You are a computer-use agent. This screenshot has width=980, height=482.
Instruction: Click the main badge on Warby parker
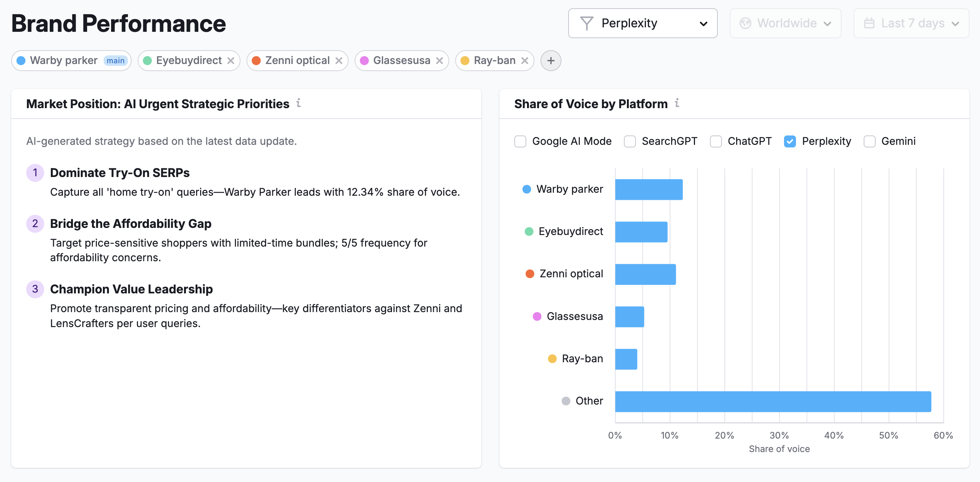click(x=116, y=60)
